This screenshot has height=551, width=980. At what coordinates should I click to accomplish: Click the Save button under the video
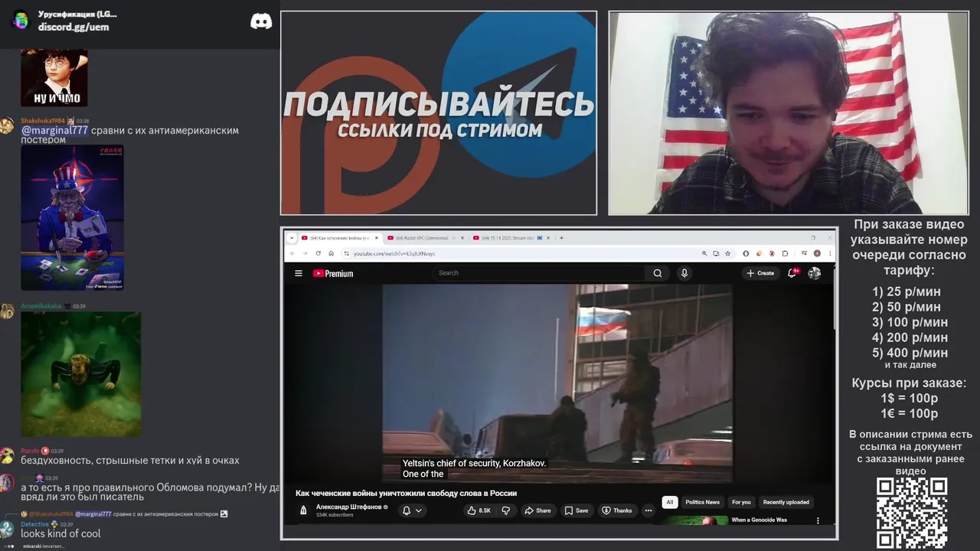pos(577,510)
